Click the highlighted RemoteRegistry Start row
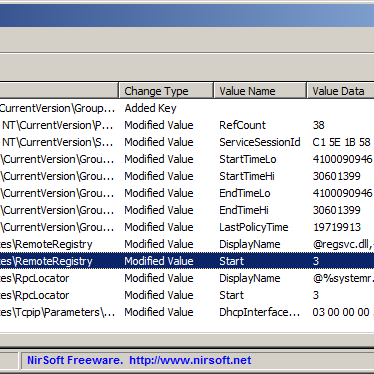The height and width of the screenshot is (374, 374). 187,261
